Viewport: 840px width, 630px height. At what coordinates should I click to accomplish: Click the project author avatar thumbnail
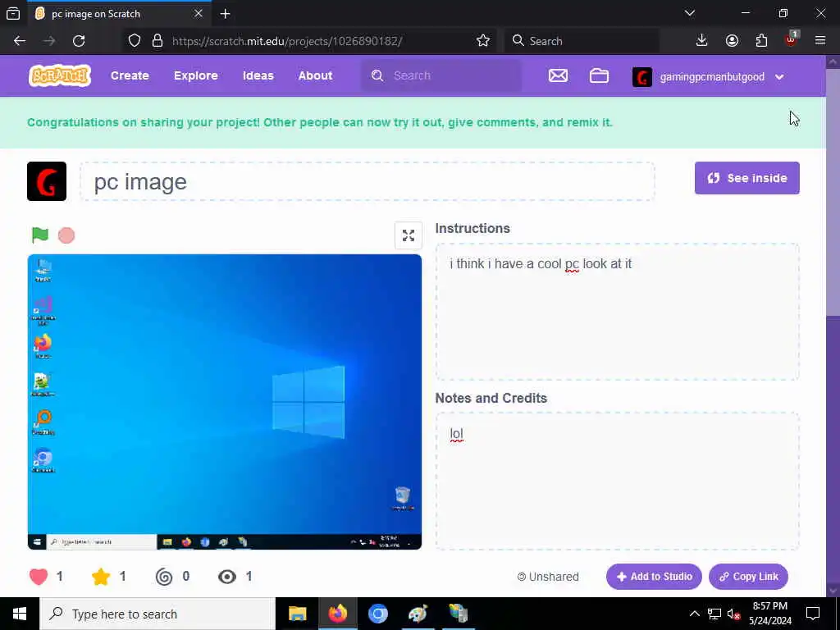point(47,181)
